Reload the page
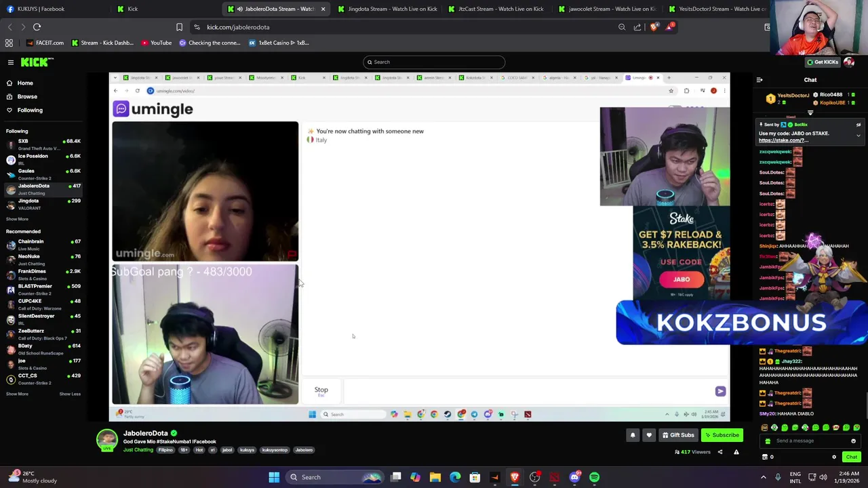Image resolution: width=868 pixels, height=488 pixels. (37, 27)
